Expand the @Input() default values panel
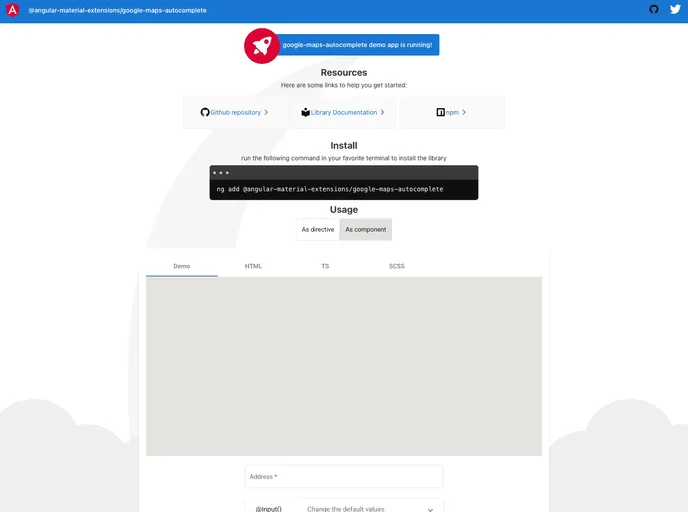The width and height of the screenshot is (688, 512). click(344, 508)
